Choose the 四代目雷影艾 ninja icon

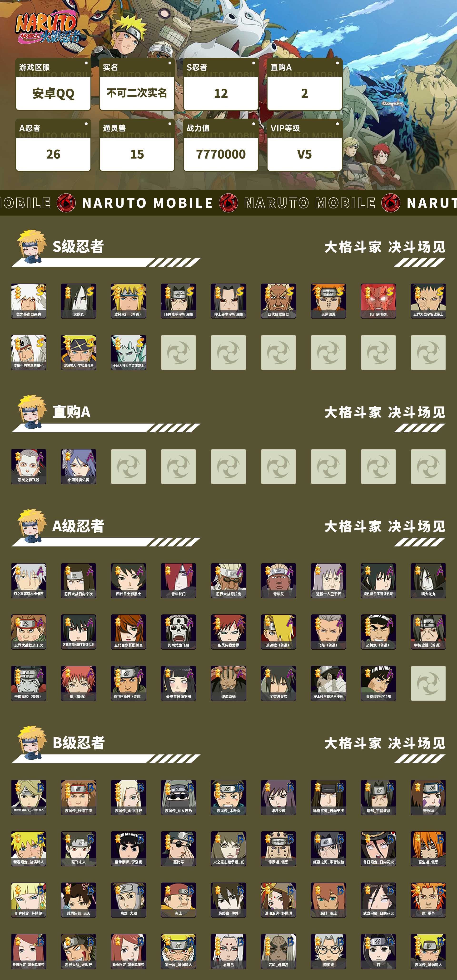[x=278, y=301]
